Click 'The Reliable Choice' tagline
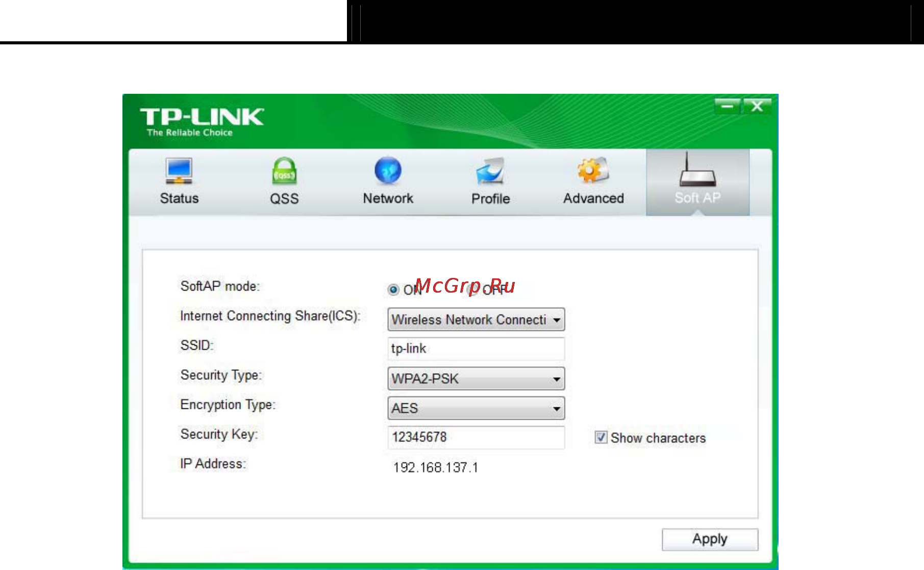924x570 pixels. click(190, 133)
